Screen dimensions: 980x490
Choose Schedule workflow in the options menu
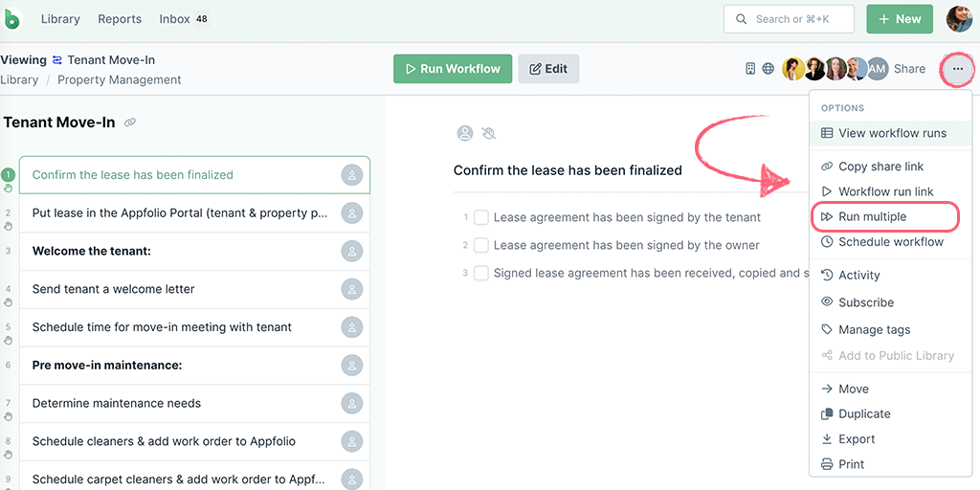point(890,242)
